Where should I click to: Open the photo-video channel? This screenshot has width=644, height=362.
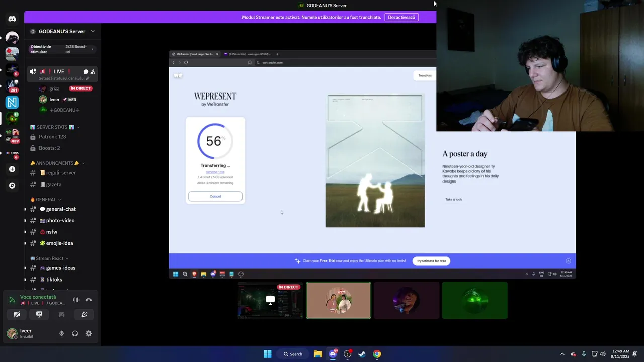tap(62, 221)
